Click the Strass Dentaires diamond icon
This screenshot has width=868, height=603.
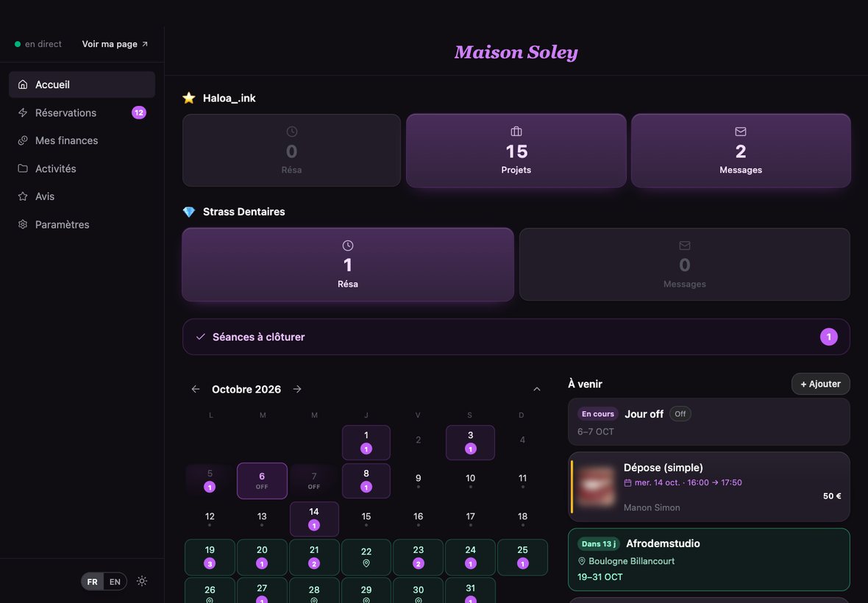pyautogui.click(x=189, y=212)
